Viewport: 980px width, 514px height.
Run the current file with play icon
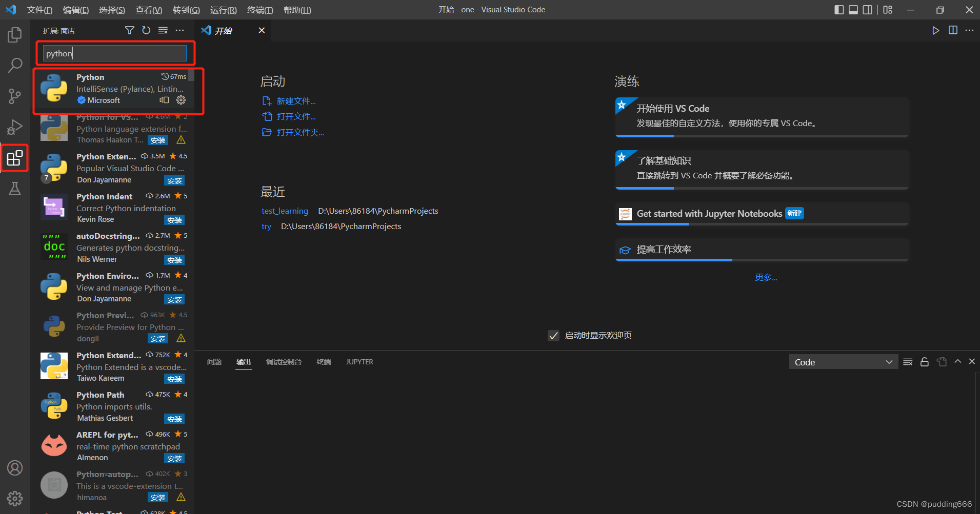click(x=936, y=30)
